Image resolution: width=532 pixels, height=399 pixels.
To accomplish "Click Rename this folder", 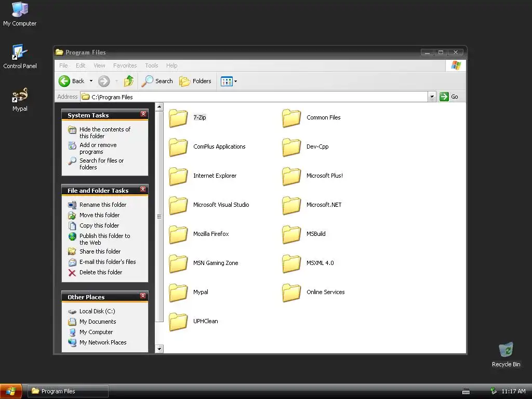I will click(97, 205).
